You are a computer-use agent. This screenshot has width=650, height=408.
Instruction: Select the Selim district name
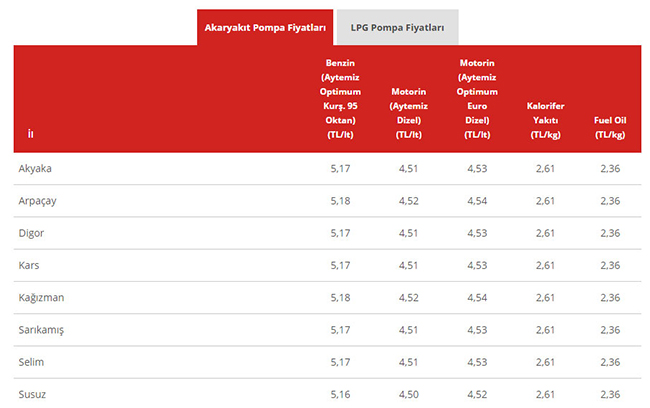[32, 362]
